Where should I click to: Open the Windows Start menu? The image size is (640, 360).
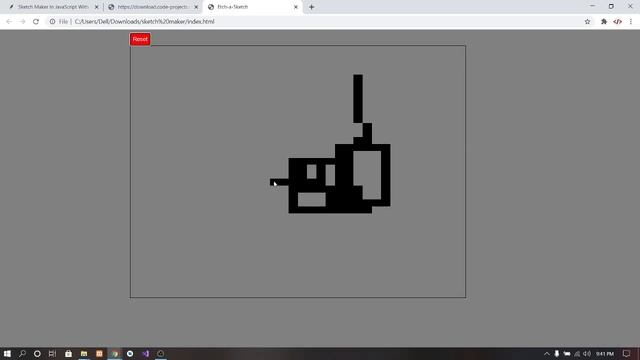[7, 353]
